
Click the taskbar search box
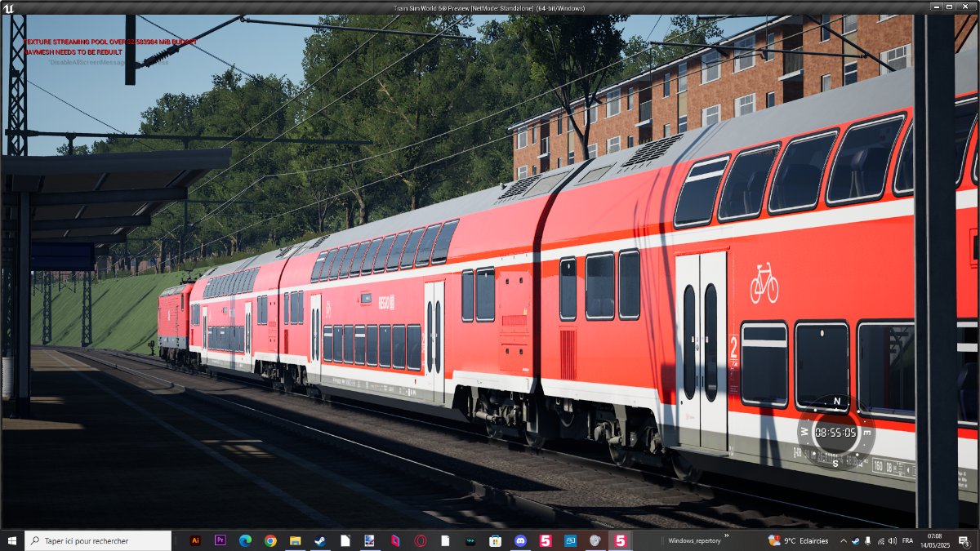point(98,540)
